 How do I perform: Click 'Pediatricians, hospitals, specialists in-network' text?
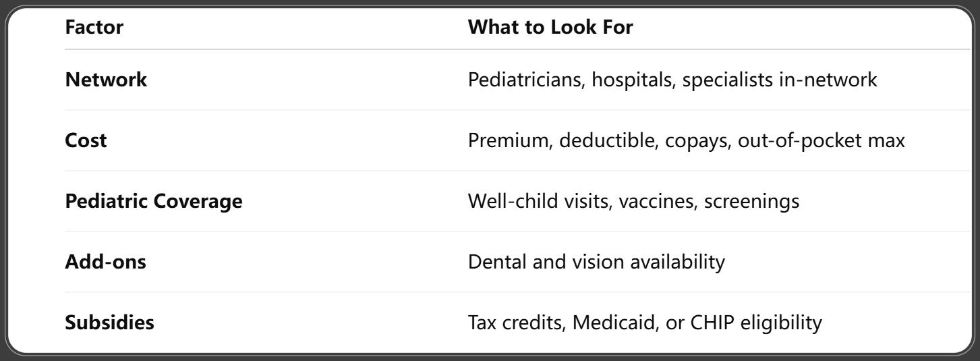pyautogui.click(x=672, y=80)
